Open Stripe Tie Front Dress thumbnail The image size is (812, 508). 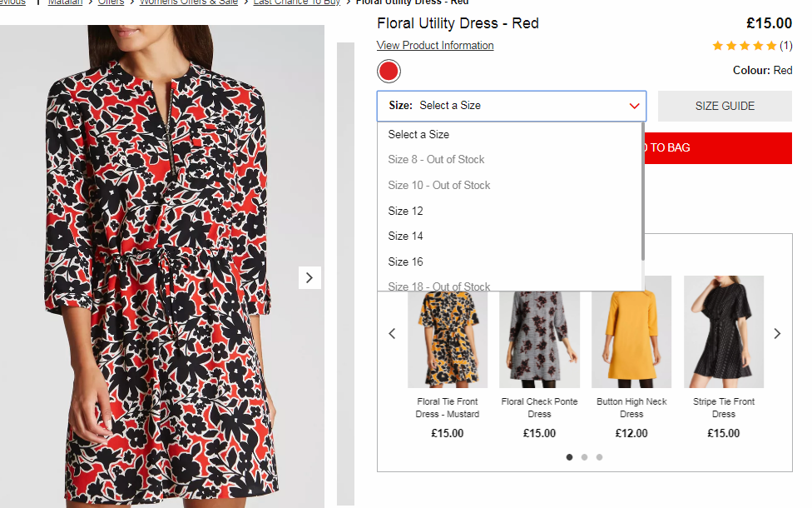click(724, 331)
